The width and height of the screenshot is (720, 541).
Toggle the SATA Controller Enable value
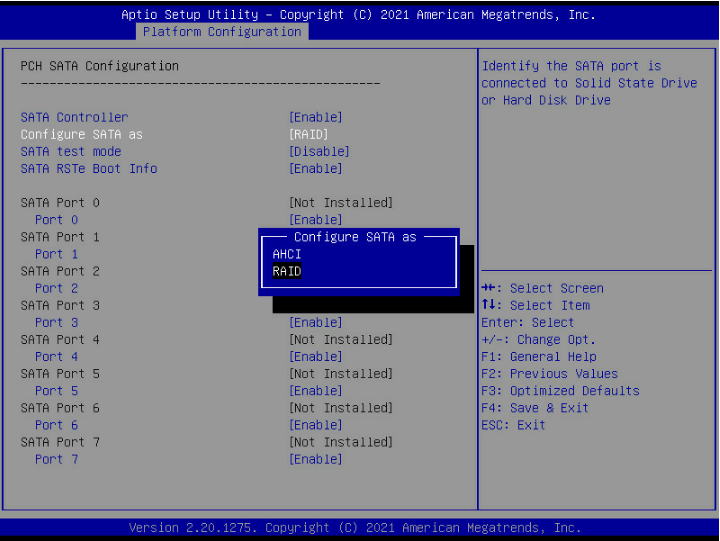tap(315, 117)
